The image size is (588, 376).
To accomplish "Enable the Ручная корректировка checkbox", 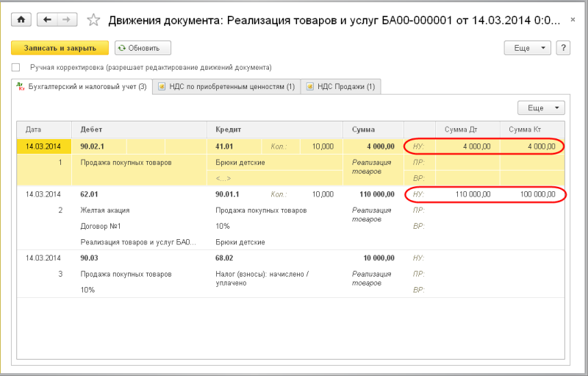I will (x=16, y=67).
